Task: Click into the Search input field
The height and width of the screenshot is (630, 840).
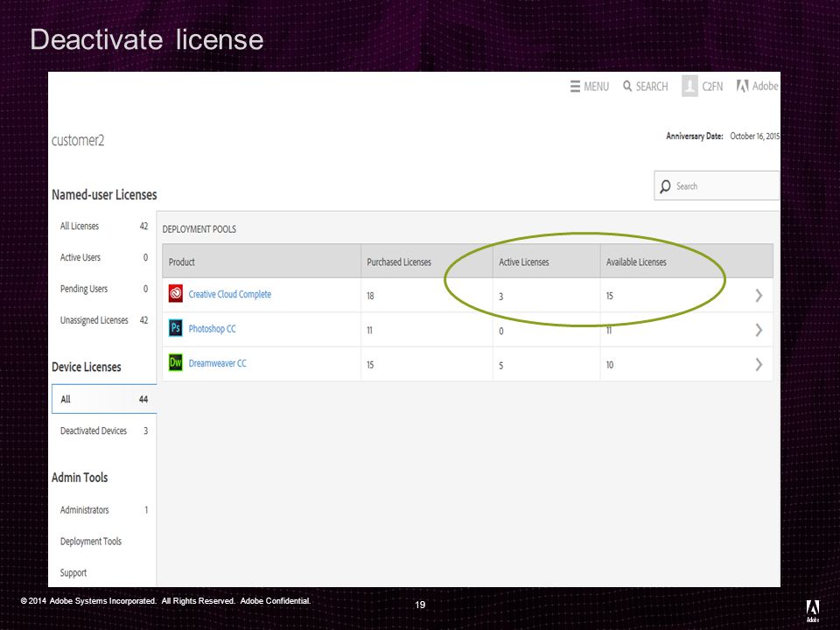Action: point(717,185)
